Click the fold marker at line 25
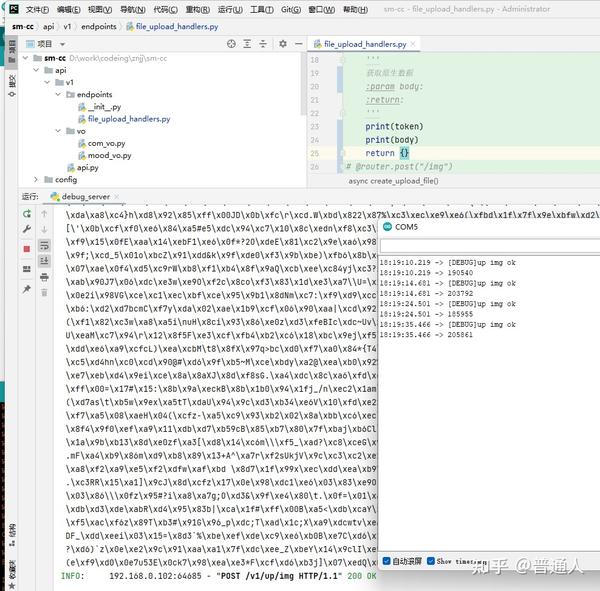 [x=342, y=153]
